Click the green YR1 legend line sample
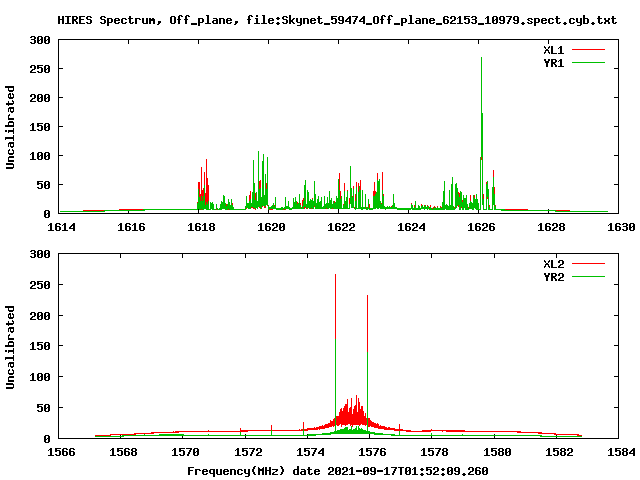 click(588, 63)
